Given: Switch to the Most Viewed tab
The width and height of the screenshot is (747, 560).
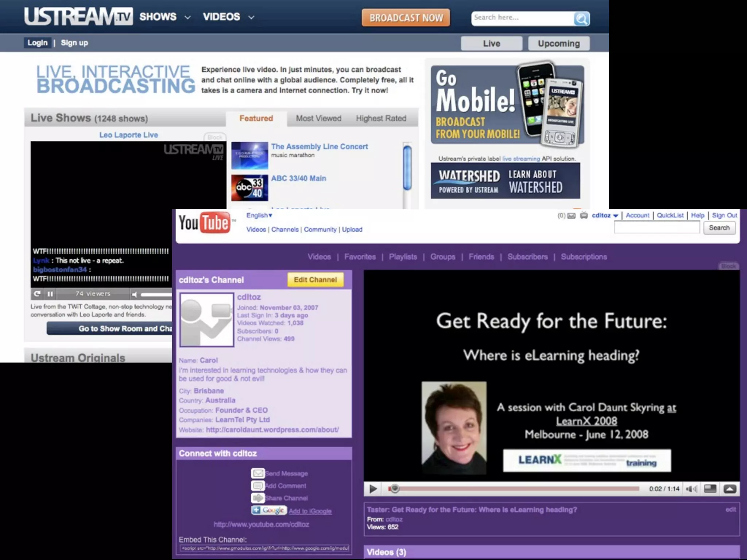Looking at the screenshot, I should pyautogui.click(x=318, y=118).
